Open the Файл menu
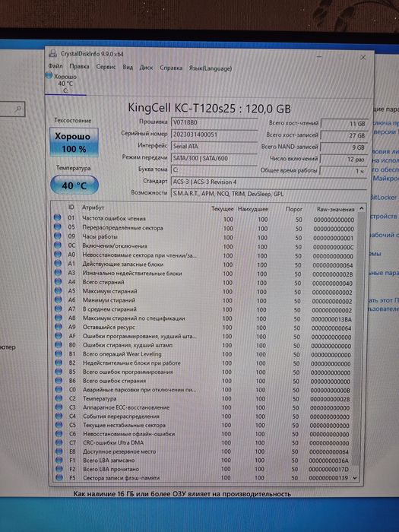Viewport: 399px width, 532px height. [55, 66]
